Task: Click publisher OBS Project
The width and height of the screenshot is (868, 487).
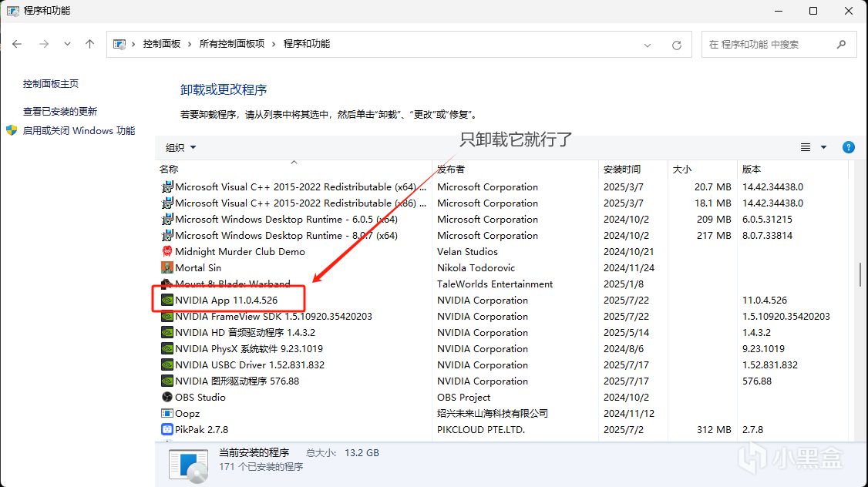Action: click(464, 398)
